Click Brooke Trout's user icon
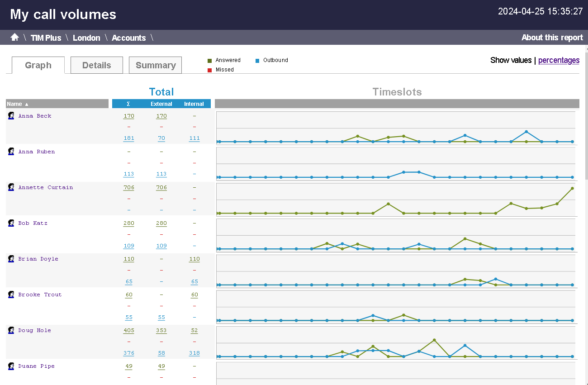The width and height of the screenshot is (588, 385). (11, 295)
